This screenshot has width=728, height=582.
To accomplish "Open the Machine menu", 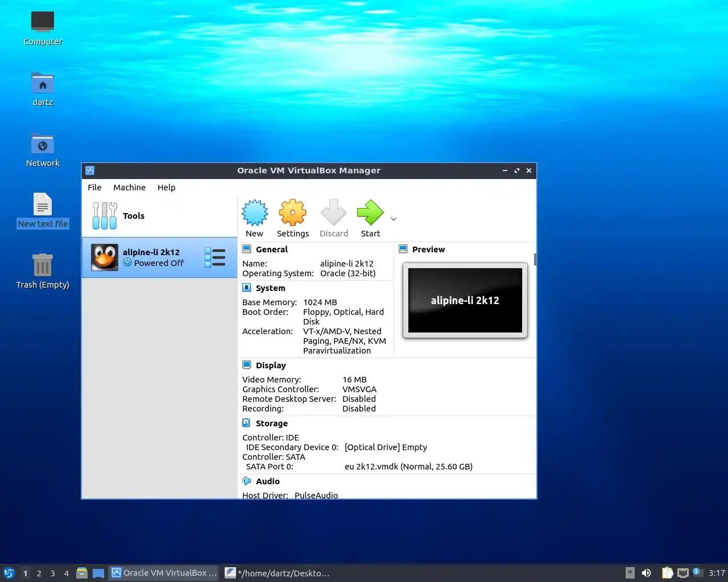I will [129, 188].
